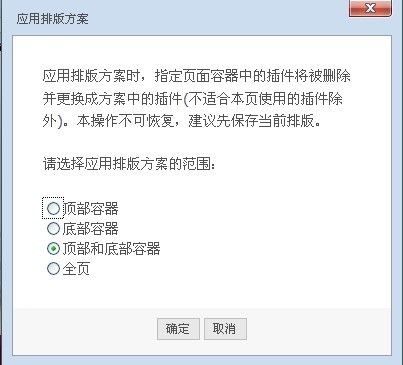Click the 底部容器 label text
The image size is (403, 365).
(x=90, y=229)
